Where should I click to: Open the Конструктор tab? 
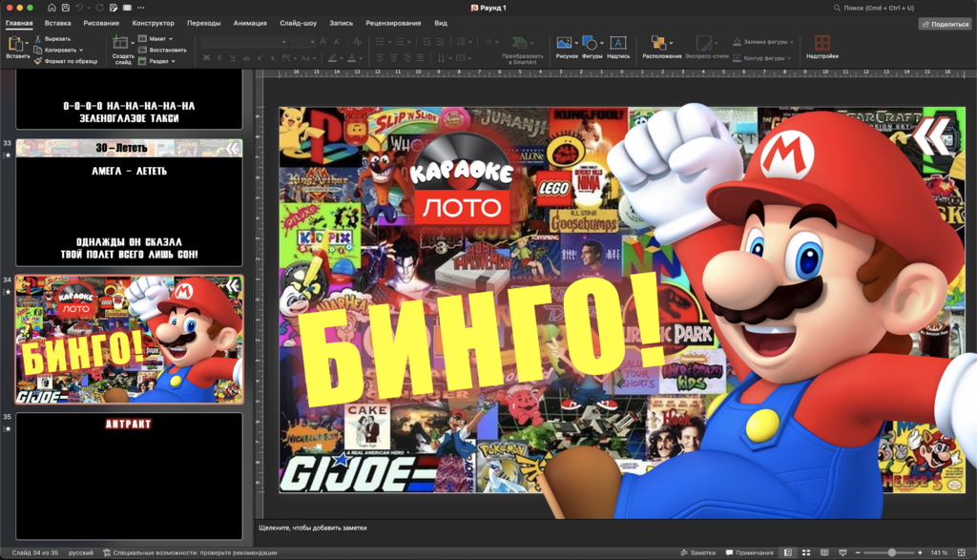[154, 23]
